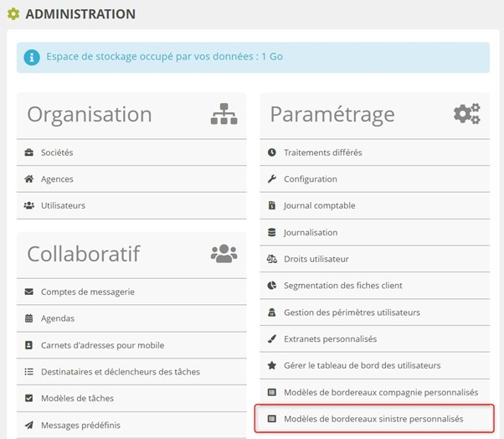Go to Gestion des périmètres utilisateurs
504x439 pixels.
352,312
